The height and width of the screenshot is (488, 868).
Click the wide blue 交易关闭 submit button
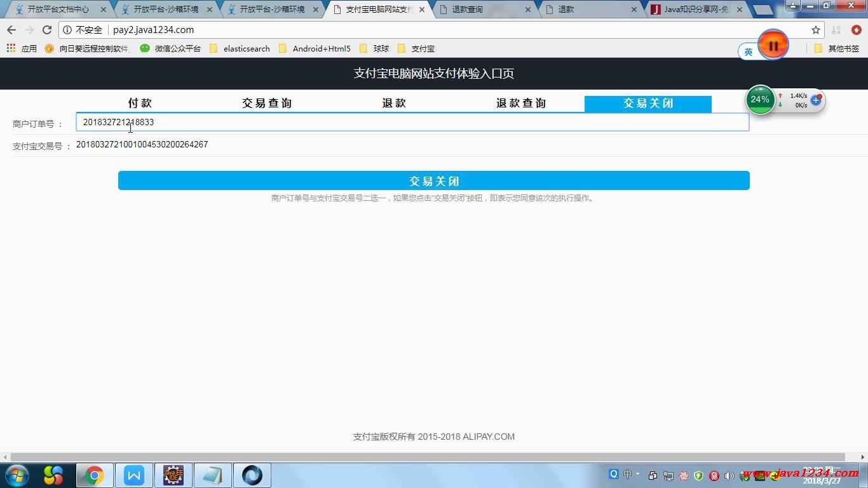tap(434, 180)
